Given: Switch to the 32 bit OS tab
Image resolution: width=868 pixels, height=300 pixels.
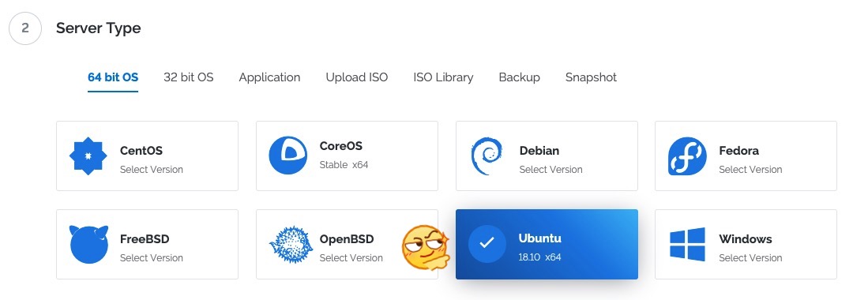Looking at the screenshot, I should pos(188,77).
